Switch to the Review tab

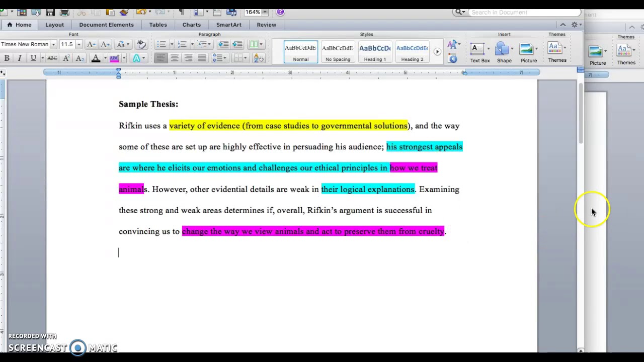click(x=267, y=25)
